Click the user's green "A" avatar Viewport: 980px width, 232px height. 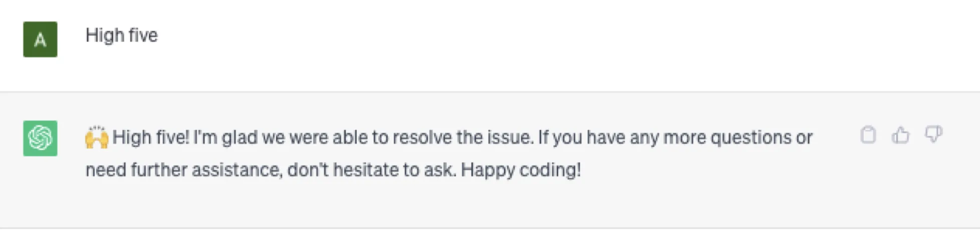40,39
